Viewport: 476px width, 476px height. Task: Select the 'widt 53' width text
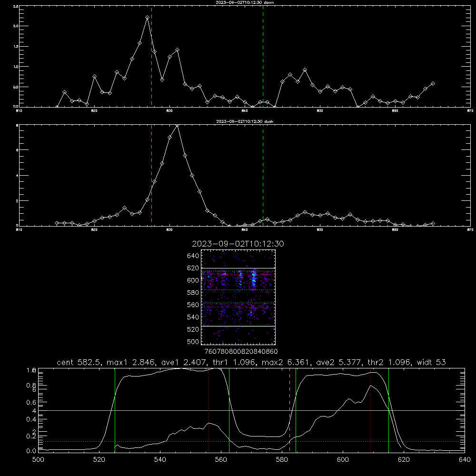[431, 362]
